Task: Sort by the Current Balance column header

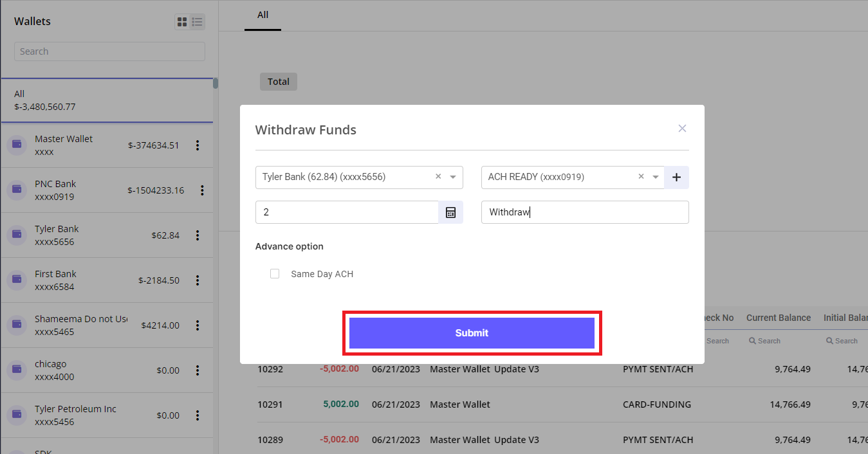Action: (779, 318)
